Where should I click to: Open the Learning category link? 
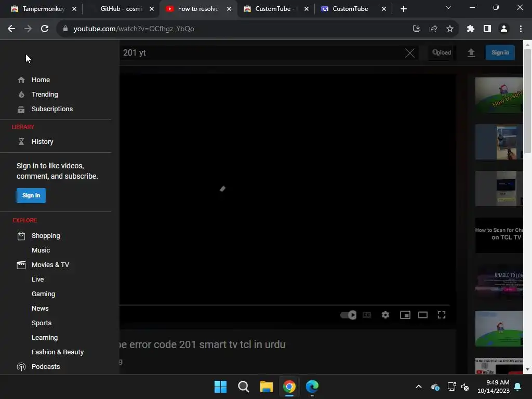[x=45, y=338]
